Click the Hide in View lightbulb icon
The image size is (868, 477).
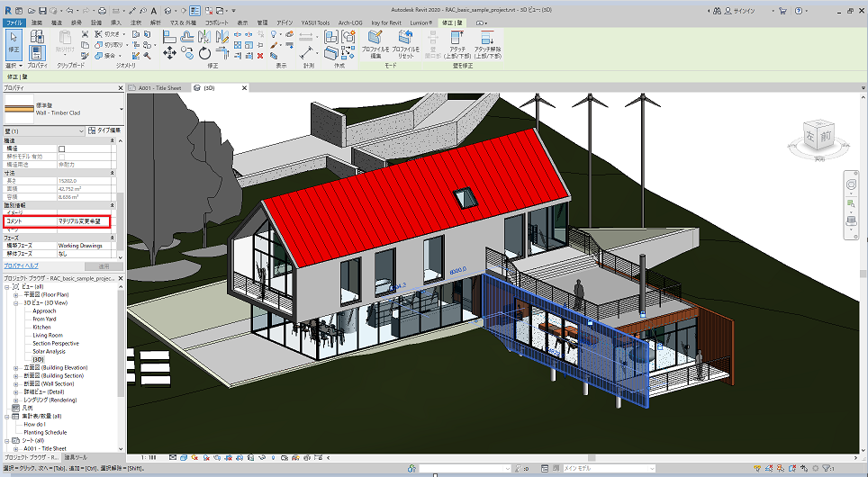[x=274, y=34]
